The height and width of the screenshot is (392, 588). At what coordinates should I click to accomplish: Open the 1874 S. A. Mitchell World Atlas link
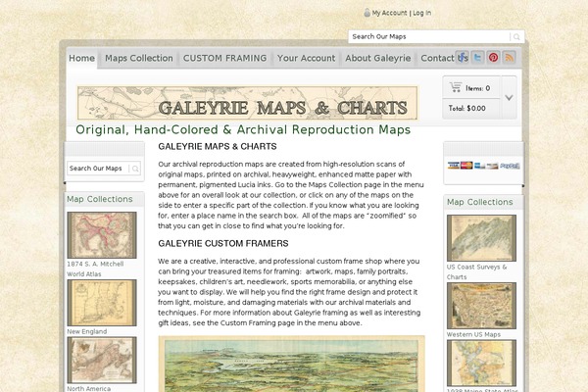[95, 269]
